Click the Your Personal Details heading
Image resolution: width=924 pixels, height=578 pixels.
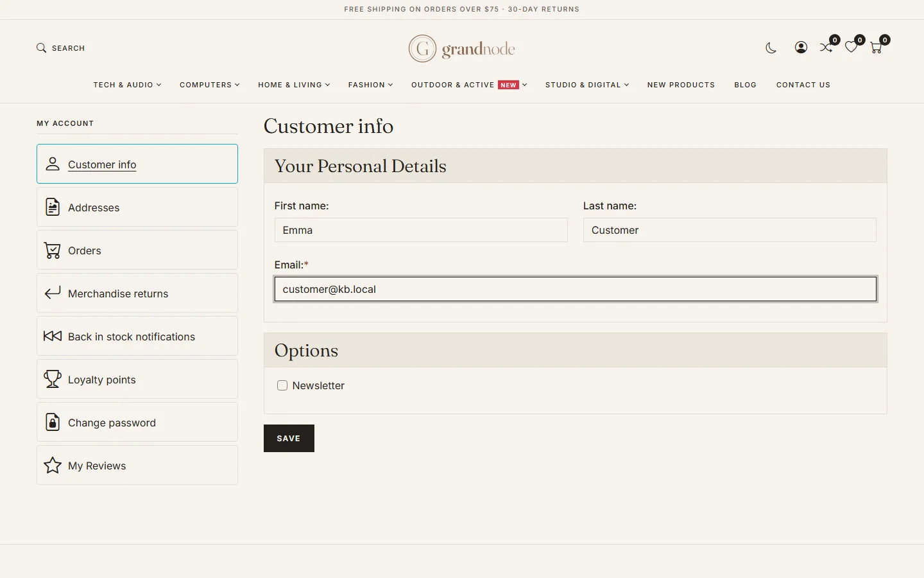[361, 166]
